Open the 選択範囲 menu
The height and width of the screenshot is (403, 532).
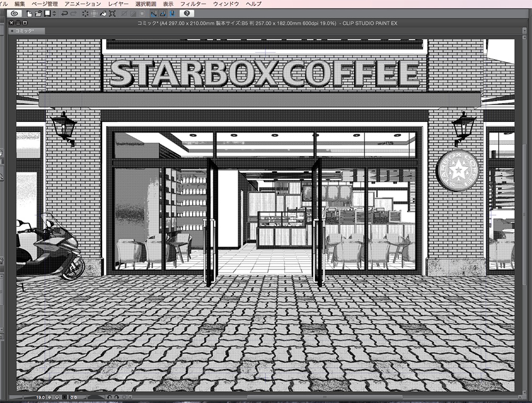tap(146, 4)
